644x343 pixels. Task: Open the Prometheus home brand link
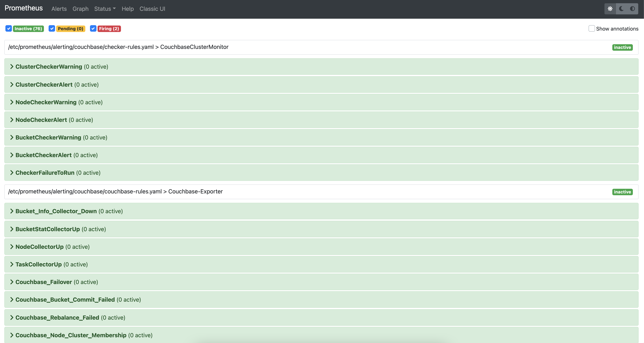click(x=24, y=8)
